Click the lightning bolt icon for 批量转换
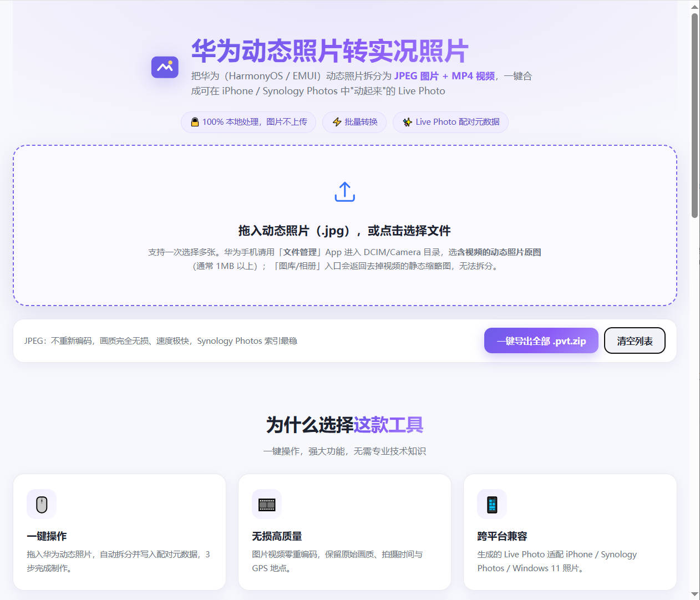 (x=337, y=122)
